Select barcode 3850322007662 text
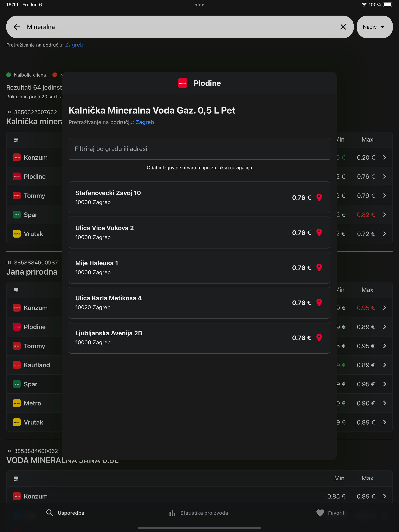Screen dimensions: 399x532 (x=36, y=112)
